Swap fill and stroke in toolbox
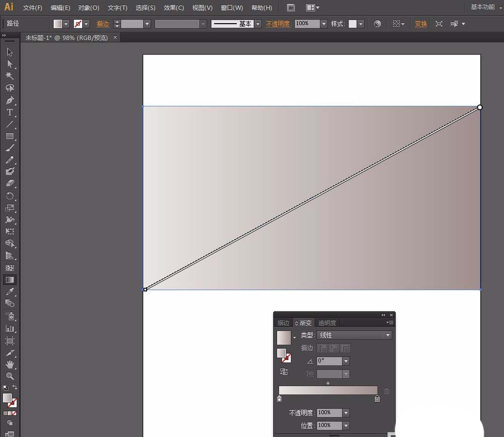504x437 pixels. [x=15, y=387]
